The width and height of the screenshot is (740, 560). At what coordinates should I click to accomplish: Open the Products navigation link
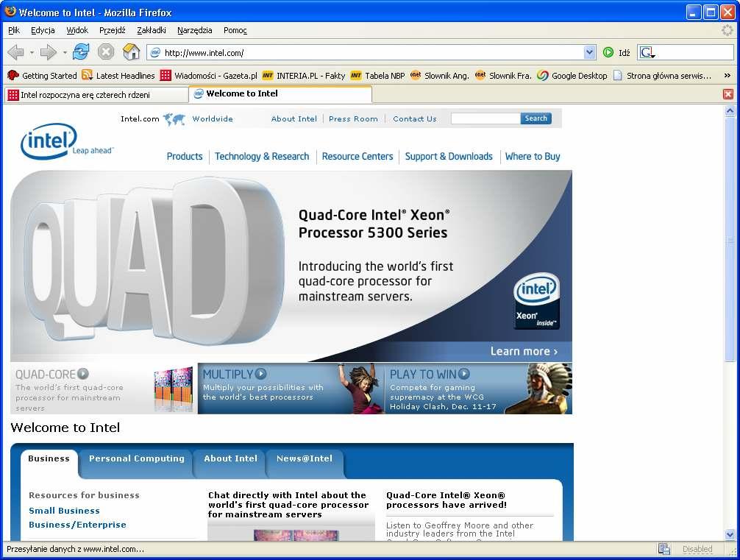[185, 156]
